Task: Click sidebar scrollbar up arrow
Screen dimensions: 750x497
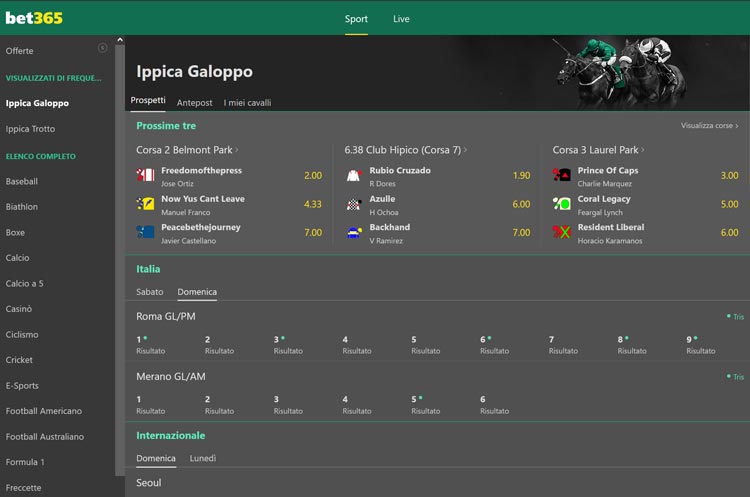Action: coord(120,41)
